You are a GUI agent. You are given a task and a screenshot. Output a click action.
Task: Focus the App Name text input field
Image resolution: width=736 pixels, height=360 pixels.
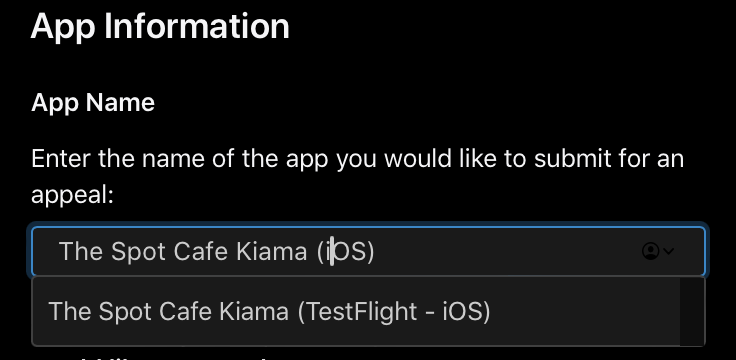point(368,251)
